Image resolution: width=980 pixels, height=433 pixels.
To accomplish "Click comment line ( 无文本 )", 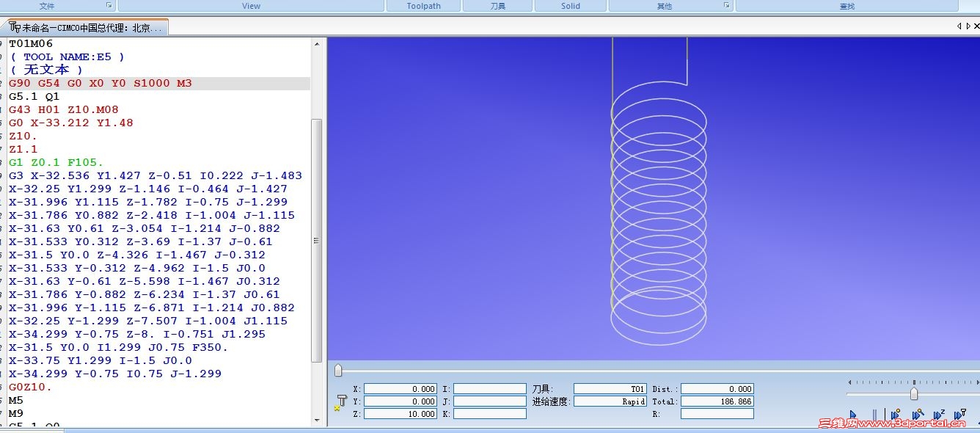I will pyautogui.click(x=45, y=70).
